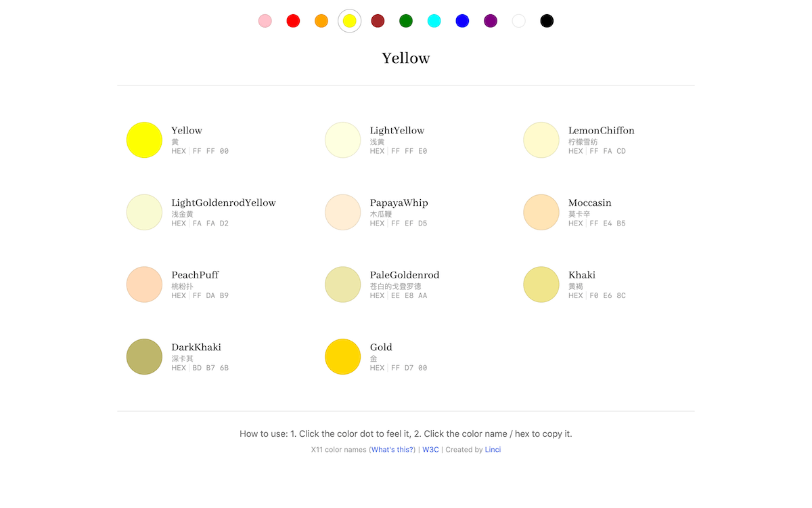Select the orange category dot
The height and width of the screenshot is (508, 812).
coord(321,20)
